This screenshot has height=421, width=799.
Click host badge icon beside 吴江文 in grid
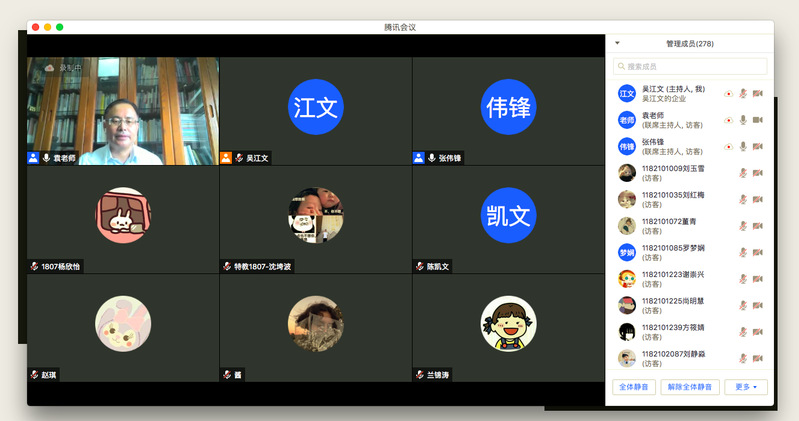point(226,158)
